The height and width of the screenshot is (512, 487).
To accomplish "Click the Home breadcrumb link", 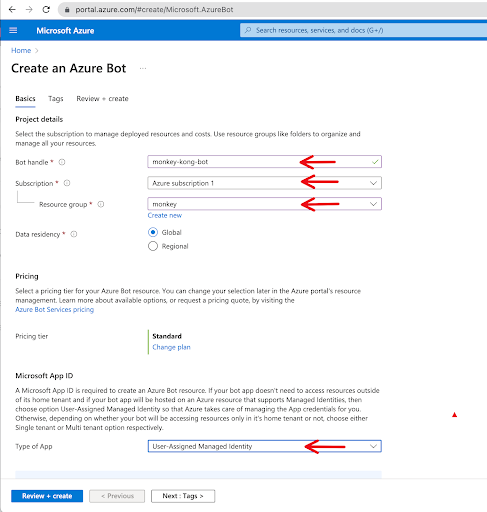I will [x=21, y=50].
